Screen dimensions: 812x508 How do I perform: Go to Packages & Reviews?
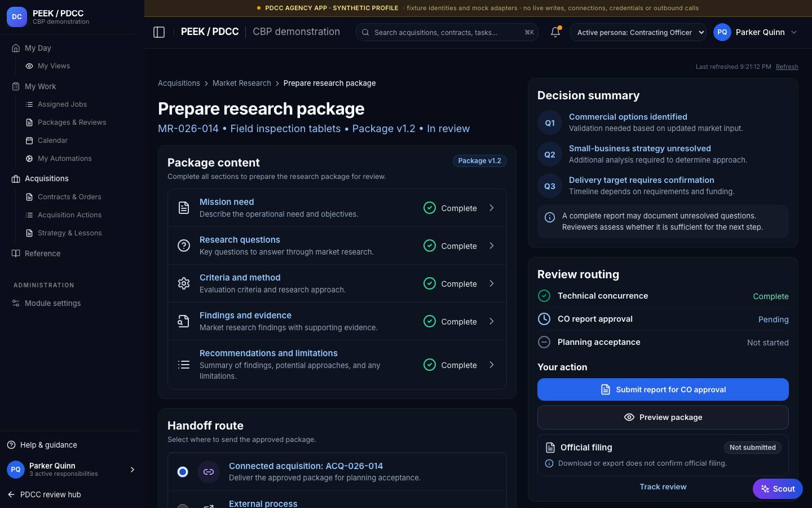point(72,122)
